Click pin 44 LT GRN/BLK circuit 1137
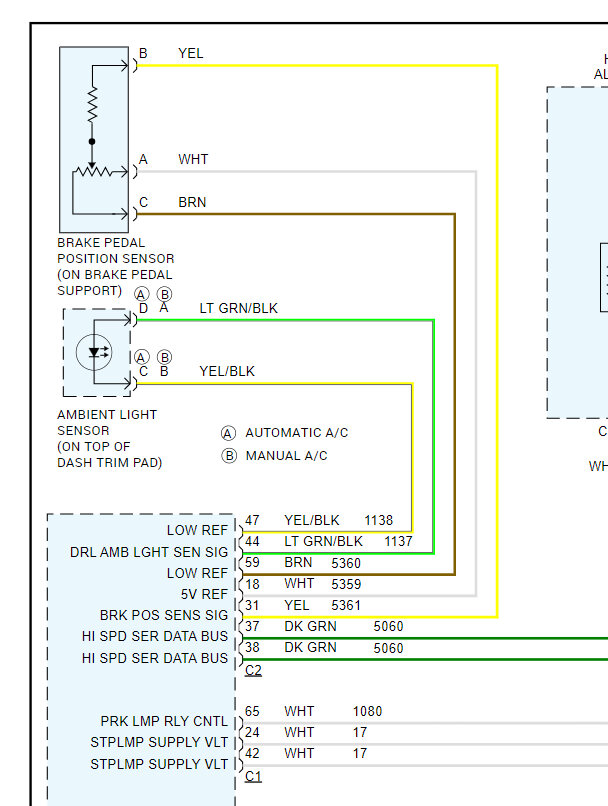The height and width of the screenshot is (806, 608). [328, 541]
